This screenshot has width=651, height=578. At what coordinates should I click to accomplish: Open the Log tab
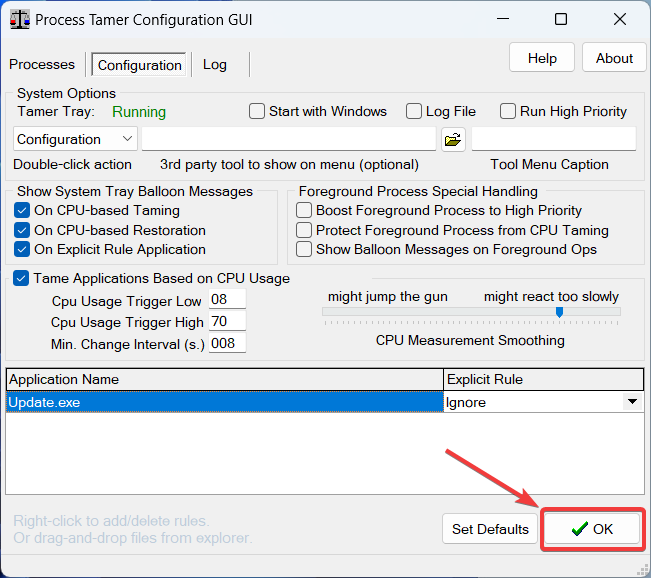click(215, 64)
